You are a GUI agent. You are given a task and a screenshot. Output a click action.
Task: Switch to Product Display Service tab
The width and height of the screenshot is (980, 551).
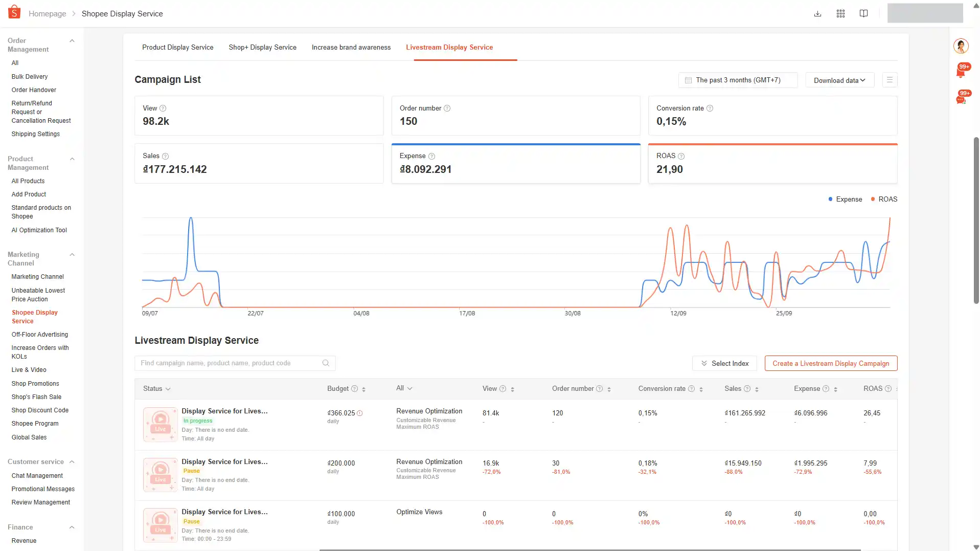pos(177,48)
